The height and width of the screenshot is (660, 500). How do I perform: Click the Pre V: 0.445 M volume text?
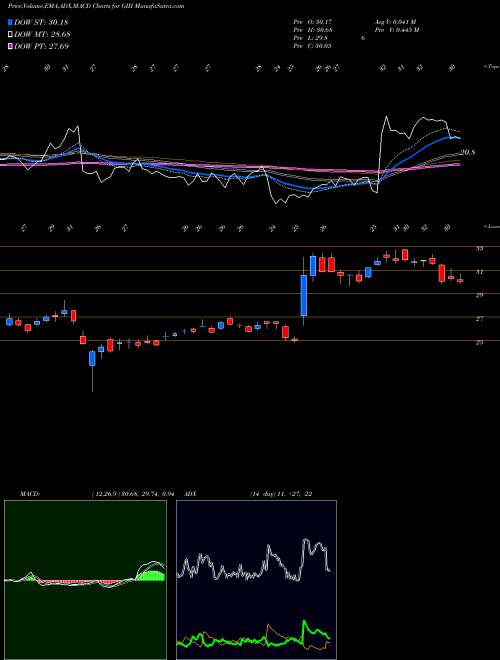pyautogui.click(x=398, y=30)
